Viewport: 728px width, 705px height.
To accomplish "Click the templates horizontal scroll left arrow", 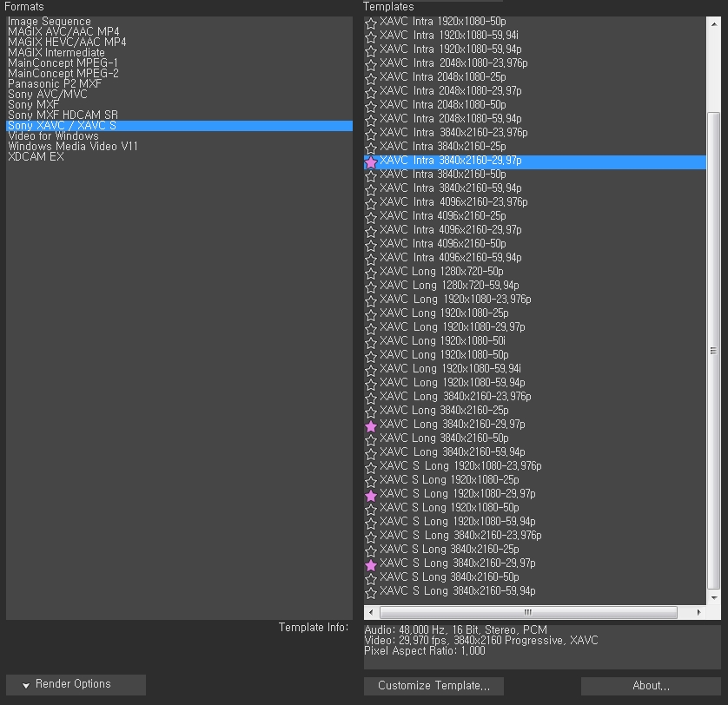I will pyautogui.click(x=370, y=612).
